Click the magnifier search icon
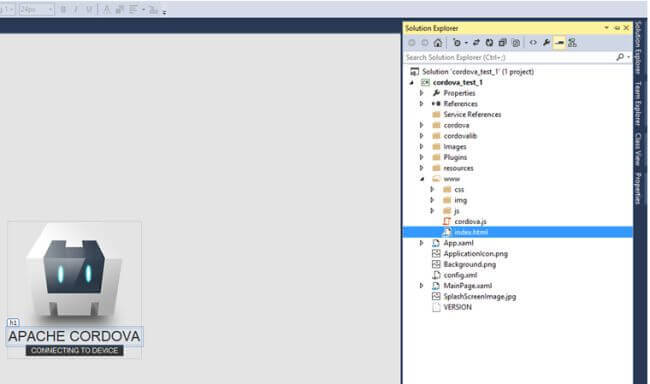The image size is (650, 384). pyautogui.click(x=620, y=57)
